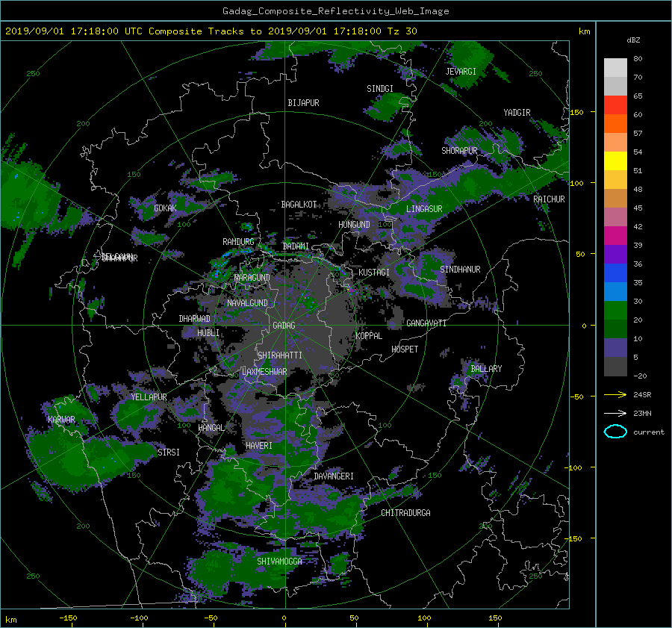Click the HOSPET city label

pos(405,349)
